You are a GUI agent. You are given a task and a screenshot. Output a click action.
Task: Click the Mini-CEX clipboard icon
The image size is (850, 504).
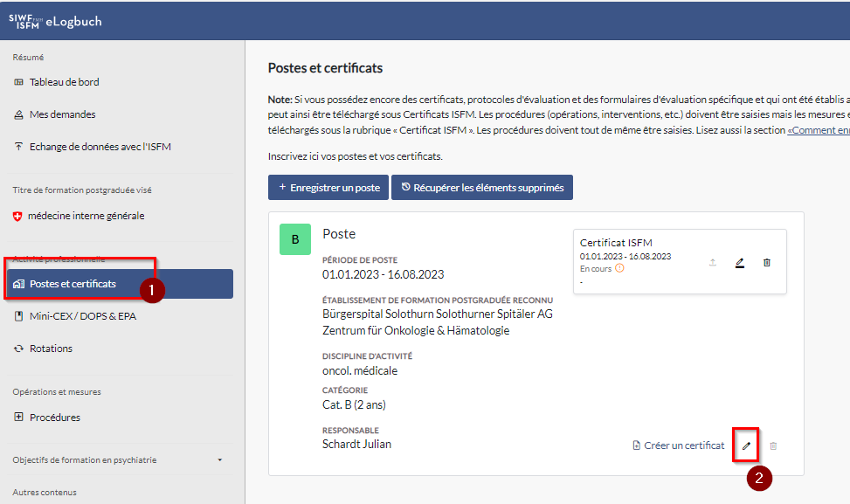19,316
